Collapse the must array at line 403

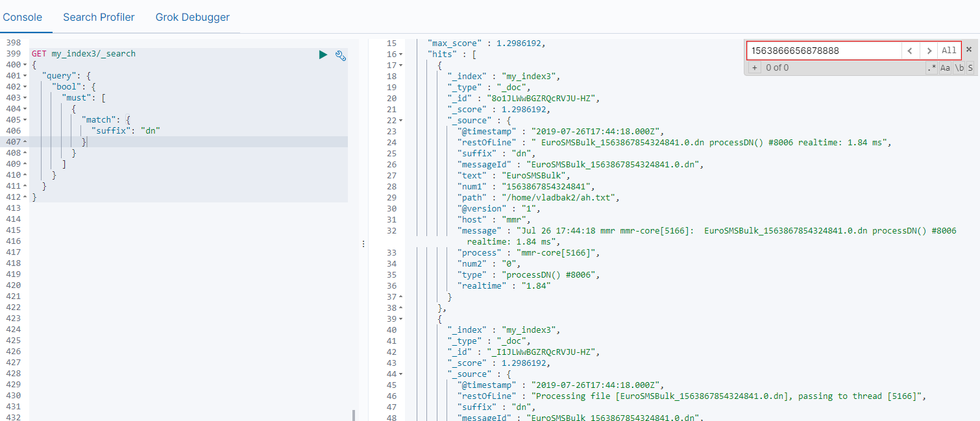(25, 98)
